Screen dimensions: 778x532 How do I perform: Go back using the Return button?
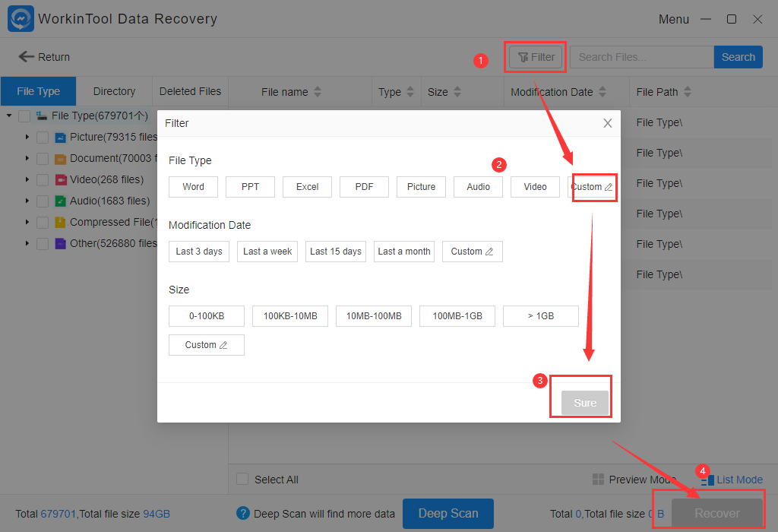(44, 57)
